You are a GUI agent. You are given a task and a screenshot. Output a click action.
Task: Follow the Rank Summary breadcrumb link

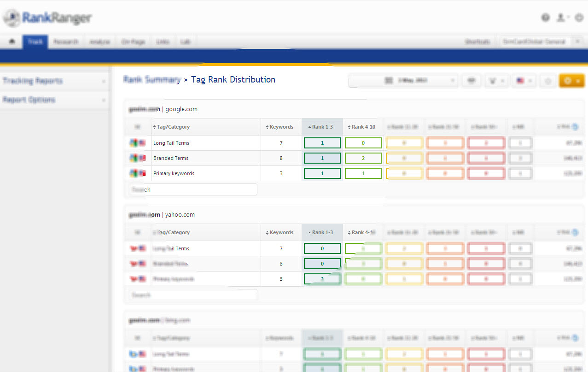pyautogui.click(x=151, y=79)
